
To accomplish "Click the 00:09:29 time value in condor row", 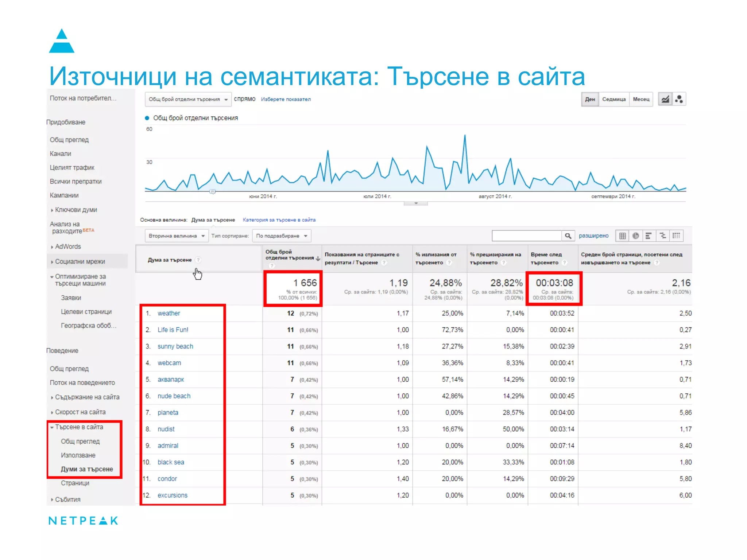I will [562, 479].
